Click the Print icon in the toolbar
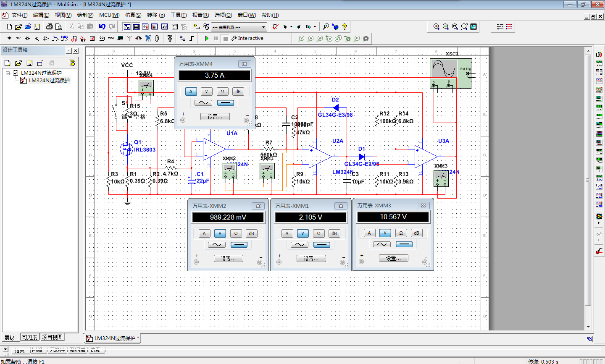The image size is (605, 364). pos(49,26)
